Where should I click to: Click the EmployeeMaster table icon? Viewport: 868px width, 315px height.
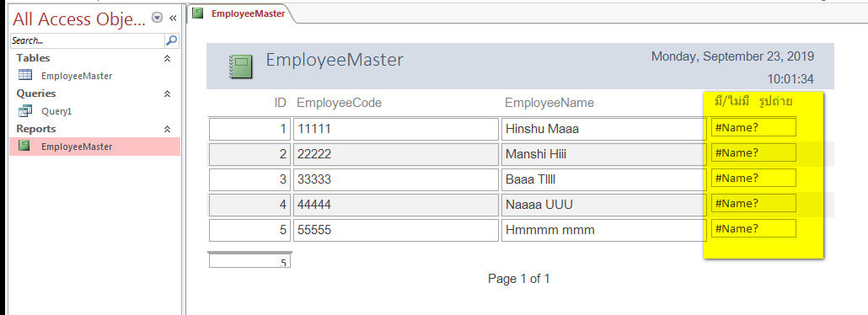click(x=25, y=75)
